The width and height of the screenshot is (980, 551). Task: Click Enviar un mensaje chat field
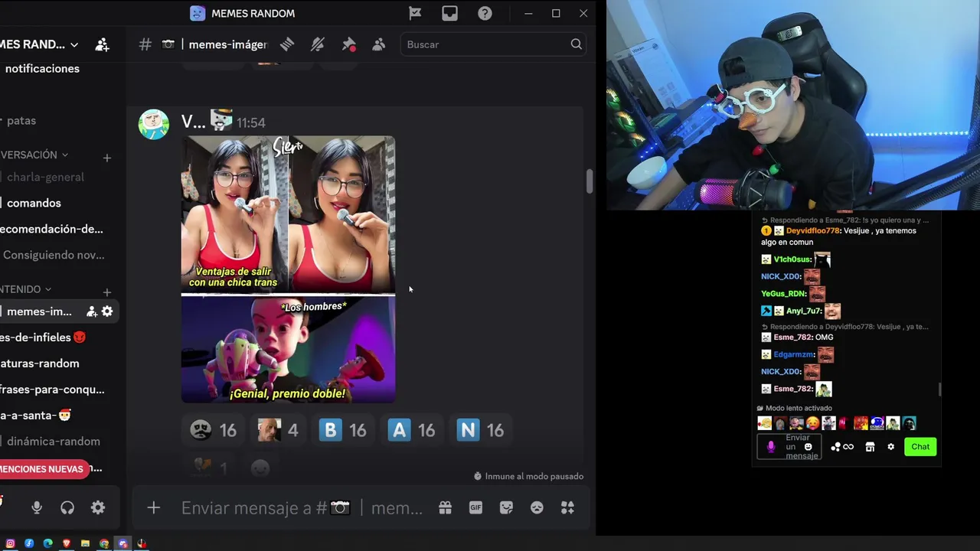pyautogui.click(x=789, y=447)
